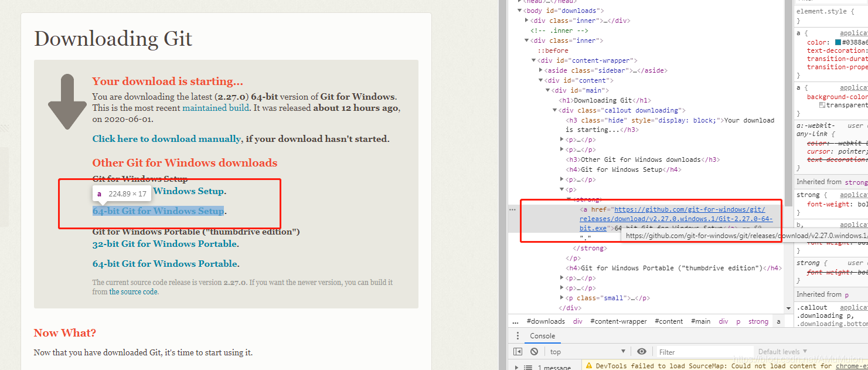The width and height of the screenshot is (868, 370).
Task: Click strong in Inherited from strong
Action: pyautogui.click(x=856, y=182)
